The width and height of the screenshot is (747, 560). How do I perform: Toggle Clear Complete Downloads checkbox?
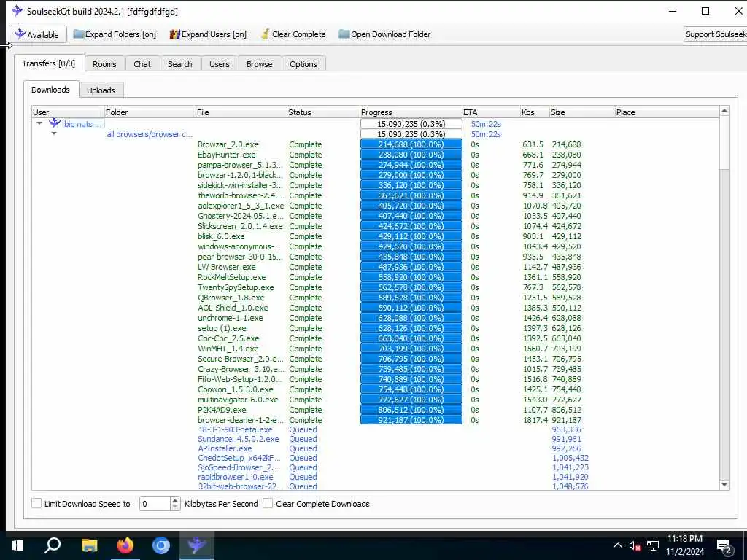point(268,503)
